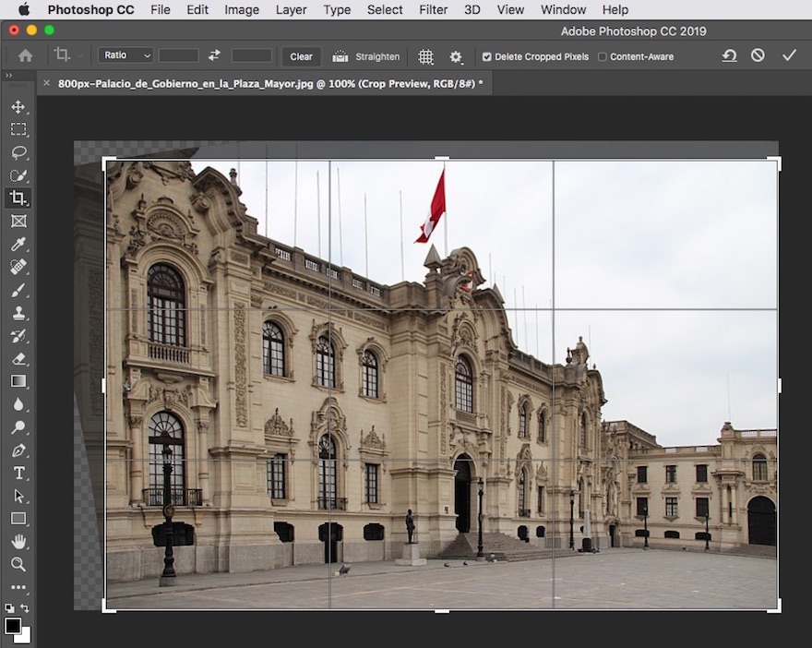Uncheck Delete Cropped Pixels

tap(487, 57)
